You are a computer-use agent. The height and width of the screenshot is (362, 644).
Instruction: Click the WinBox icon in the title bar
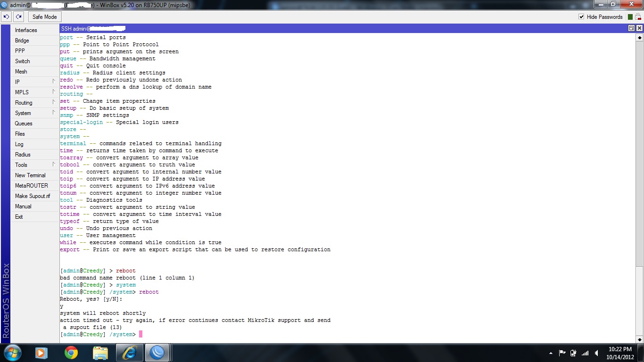pos(5,5)
